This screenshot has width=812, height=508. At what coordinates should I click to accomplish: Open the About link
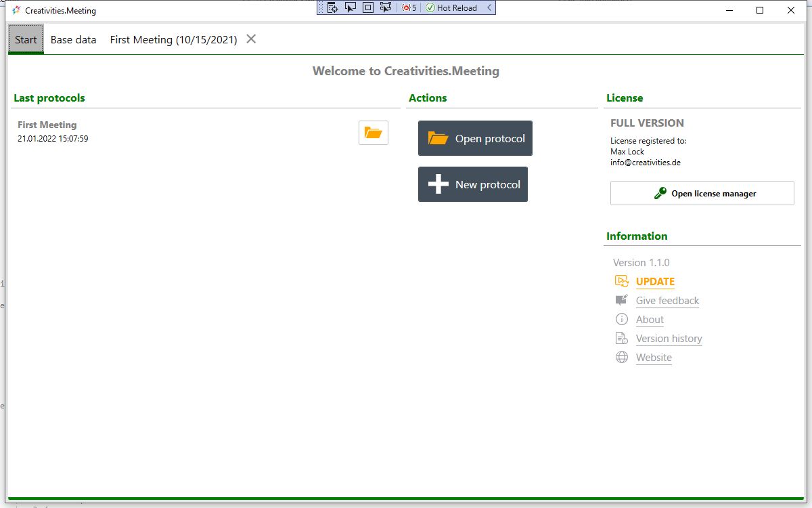pos(650,320)
